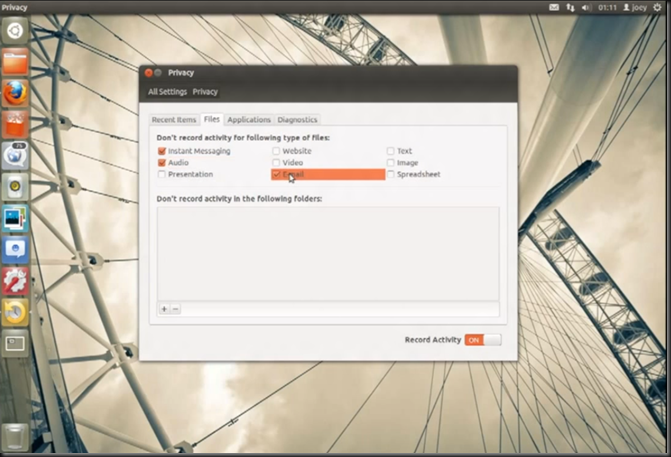The height and width of the screenshot is (457, 671).
Task: Open the Diagnostics tab
Action: [x=297, y=120]
